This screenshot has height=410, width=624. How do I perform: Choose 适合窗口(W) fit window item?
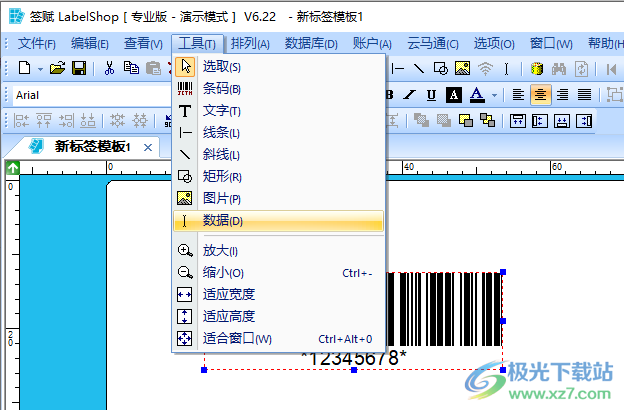point(279,339)
